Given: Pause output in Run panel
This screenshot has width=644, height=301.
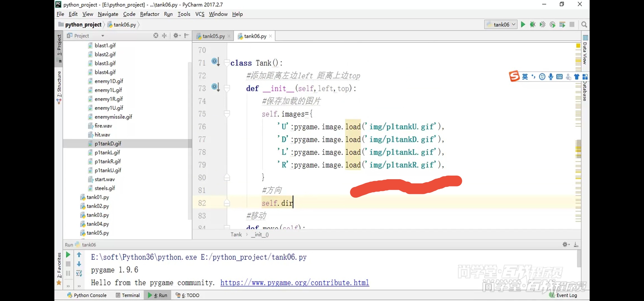Looking at the screenshot, I should pyautogui.click(x=68, y=273).
